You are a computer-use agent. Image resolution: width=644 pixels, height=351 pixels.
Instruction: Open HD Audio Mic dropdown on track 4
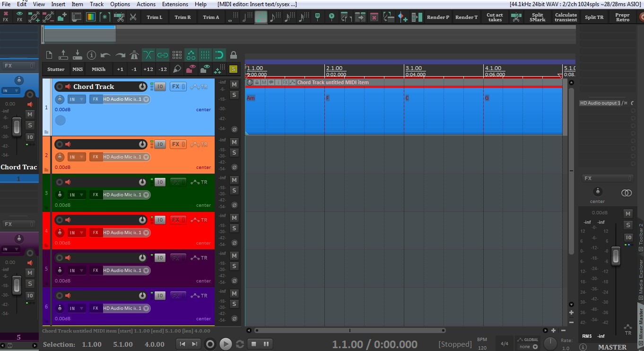pos(126,233)
